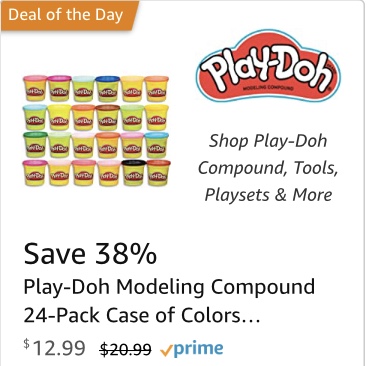The height and width of the screenshot is (366, 379).
Task: Click the teal-lid can in third row
Action: [x=157, y=145]
